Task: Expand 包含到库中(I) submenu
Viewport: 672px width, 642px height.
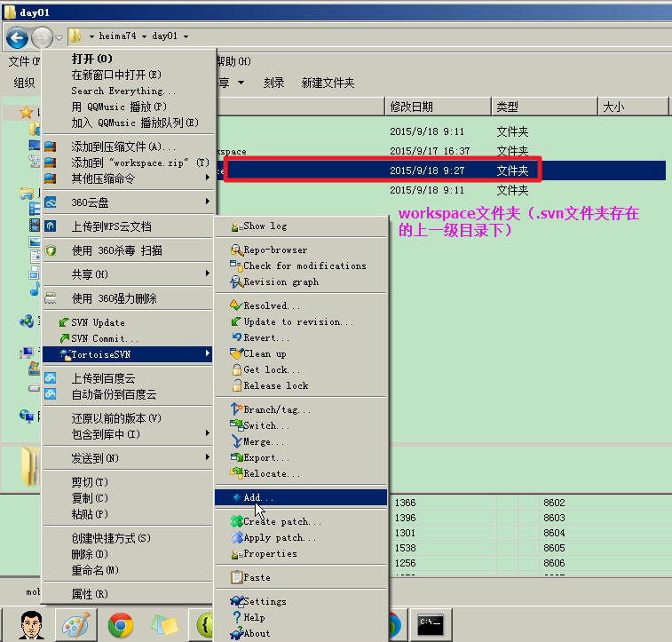Action: 208,432
